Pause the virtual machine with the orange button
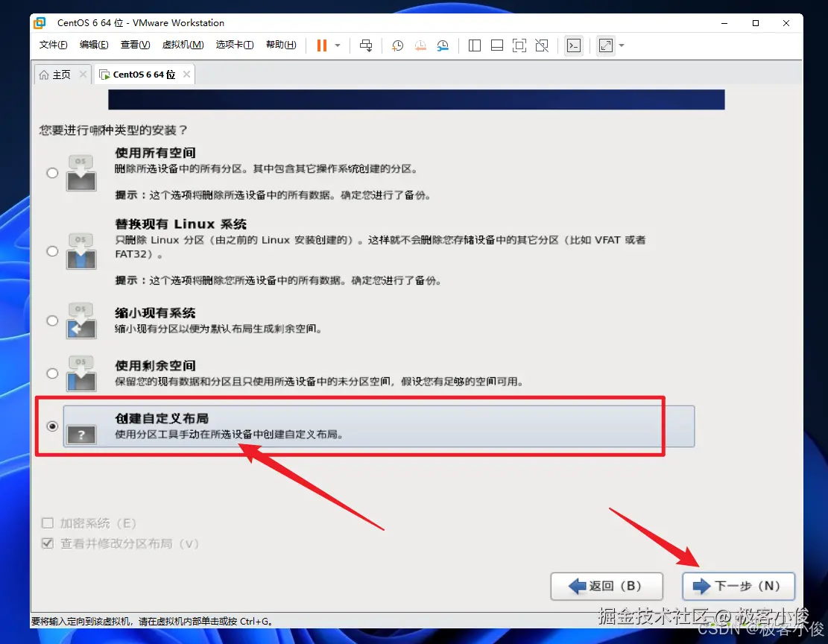Image resolution: width=828 pixels, height=644 pixels. (x=322, y=45)
